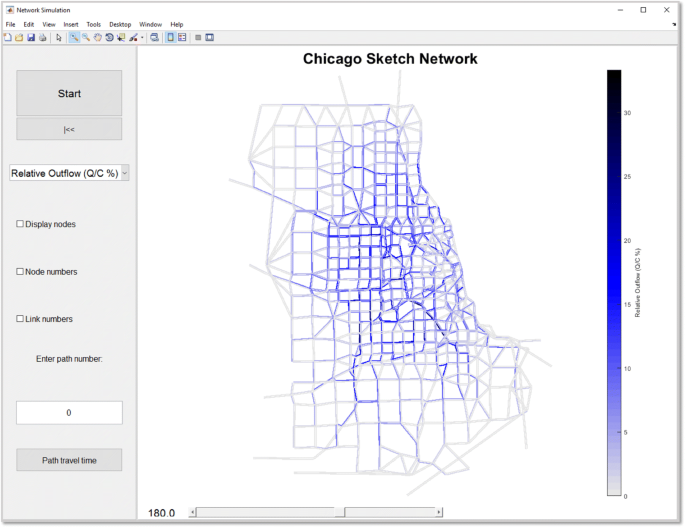The width and height of the screenshot is (685, 527).
Task: Enable the Display nodes checkbox
Action: tap(20, 224)
